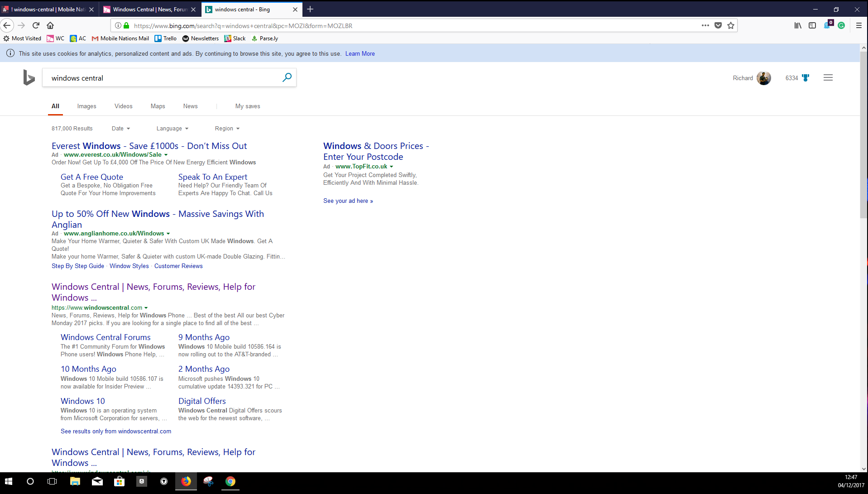The height and width of the screenshot is (494, 868).
Task: Click See your ad here link
Action: (x=348, y=201)
